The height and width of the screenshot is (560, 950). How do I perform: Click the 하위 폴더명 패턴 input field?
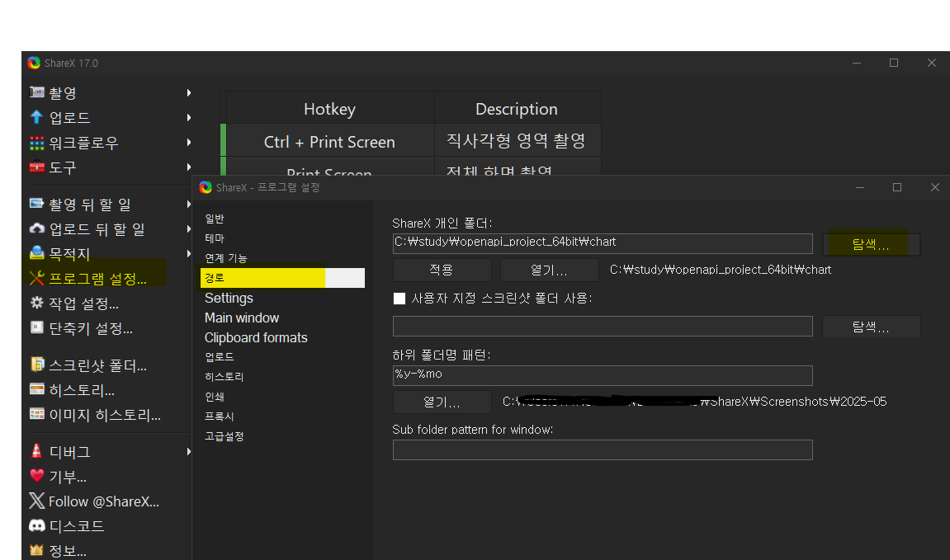(x=603, y=375)
